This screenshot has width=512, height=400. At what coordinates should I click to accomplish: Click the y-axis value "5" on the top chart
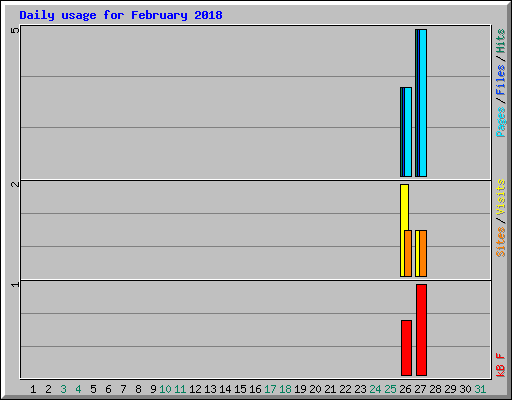point(15,30)
